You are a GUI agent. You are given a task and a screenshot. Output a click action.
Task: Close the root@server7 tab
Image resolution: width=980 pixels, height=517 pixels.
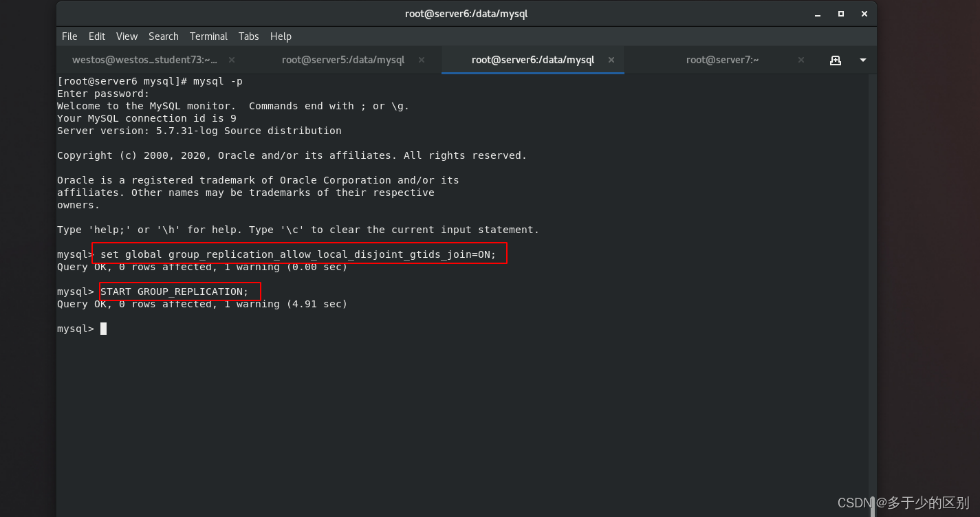point(801,60)
